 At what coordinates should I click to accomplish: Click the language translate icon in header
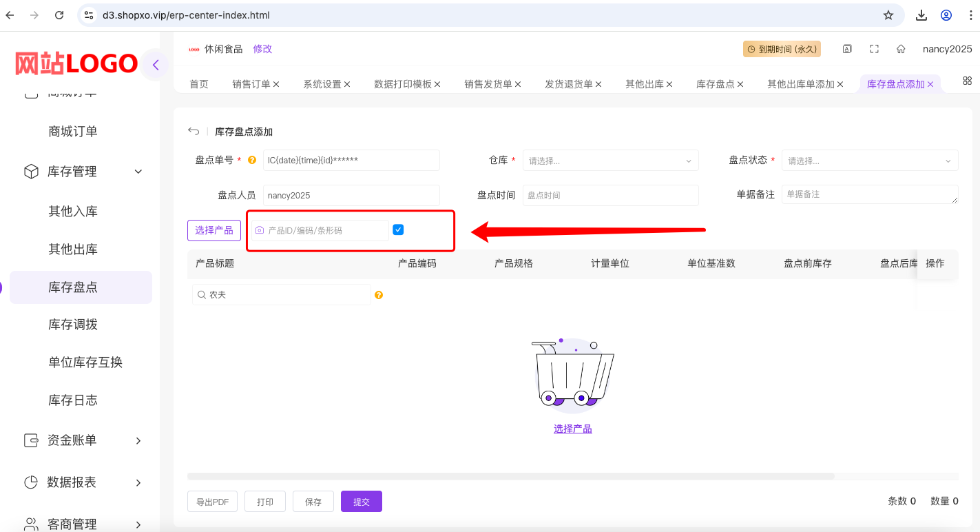[x=848, y=49]
